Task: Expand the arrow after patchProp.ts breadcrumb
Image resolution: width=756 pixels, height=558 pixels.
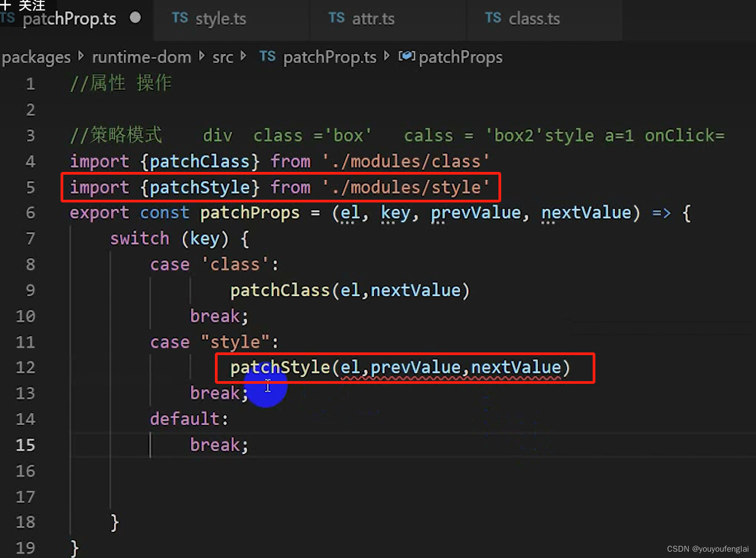Action: coord(387,56)
